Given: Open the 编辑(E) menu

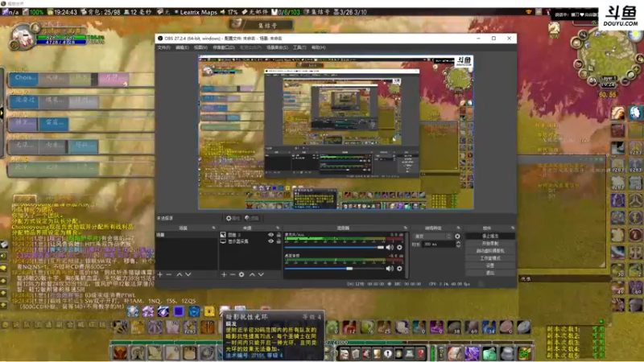Looking at the screenshot, I should 182,47.
